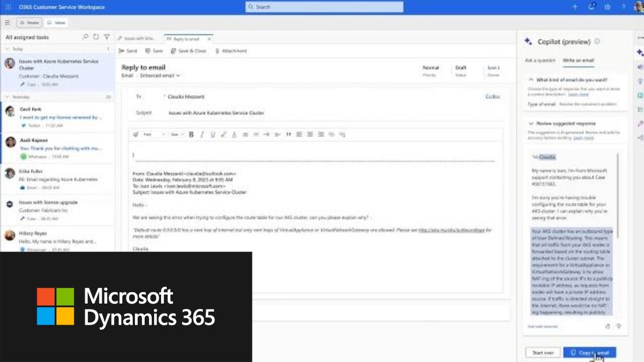Toggle the filter icon in All assigned tasks

(106, 37)
